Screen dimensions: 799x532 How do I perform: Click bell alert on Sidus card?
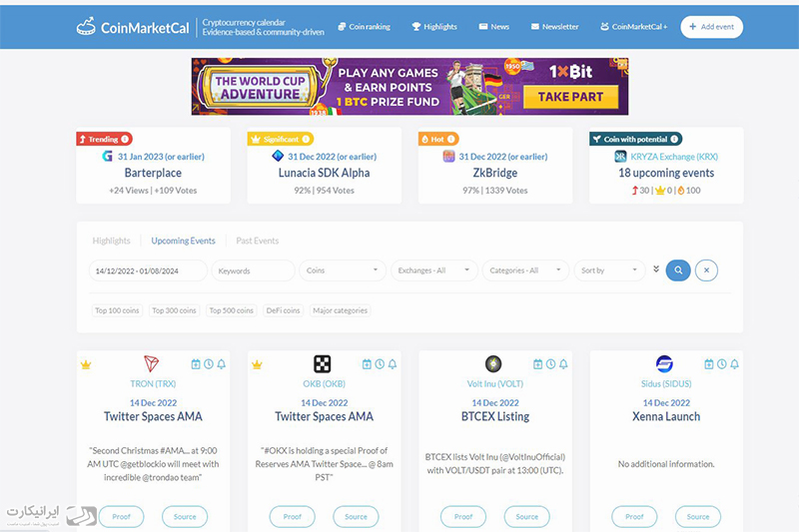(734, 364)
